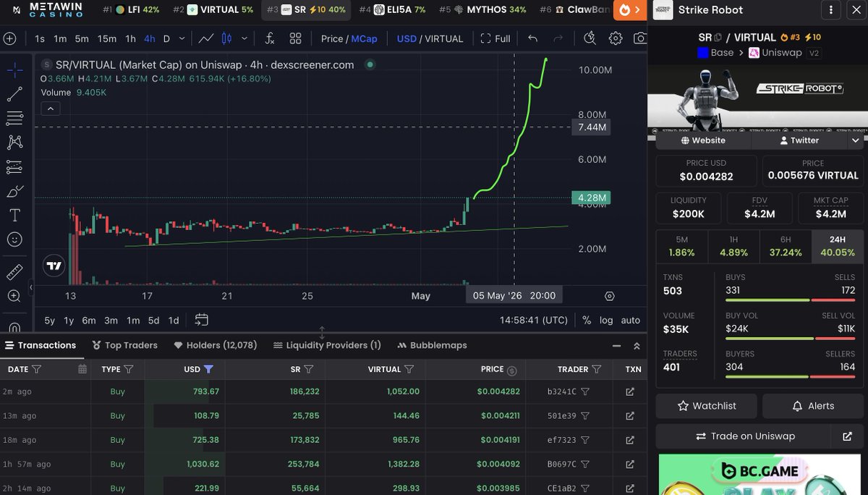Select the ruler measure tool
Screen dimensions: 868x495
click(14, 272)
